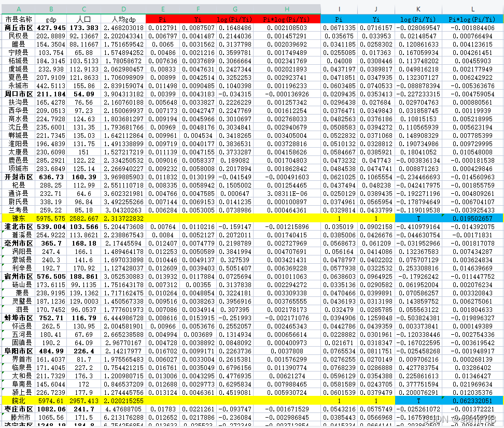Click the 民权县 row label
This screenshot has width=504, height=428.
coord(19,36)
